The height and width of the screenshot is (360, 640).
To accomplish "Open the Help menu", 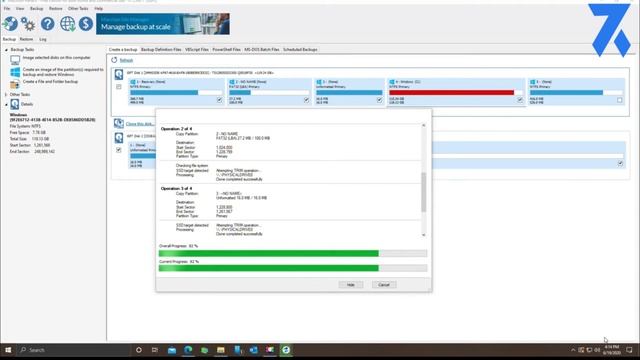I will tap(98, 9).
